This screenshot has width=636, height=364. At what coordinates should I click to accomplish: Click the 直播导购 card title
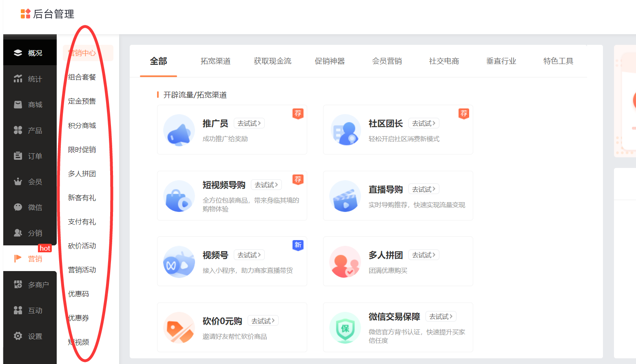386,190
